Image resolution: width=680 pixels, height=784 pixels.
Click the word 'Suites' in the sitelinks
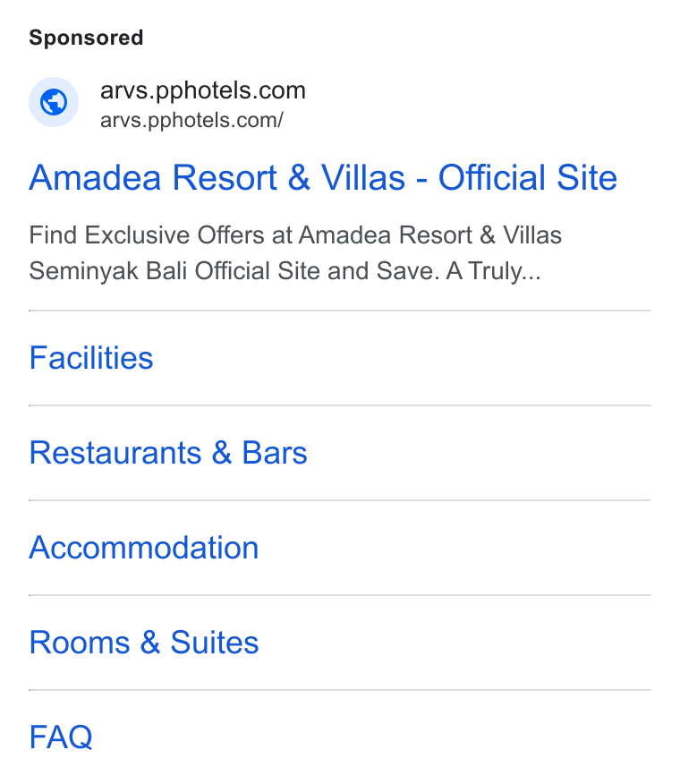click(215, 643)
